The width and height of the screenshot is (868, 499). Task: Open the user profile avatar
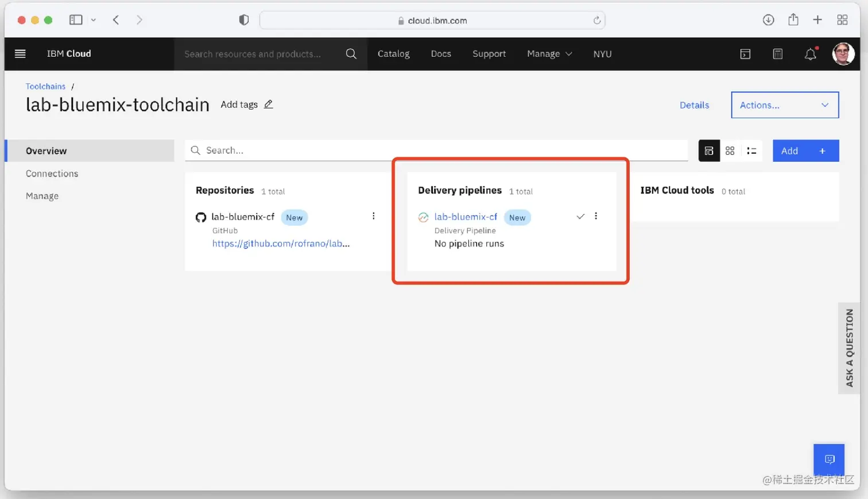pos(843,54)
